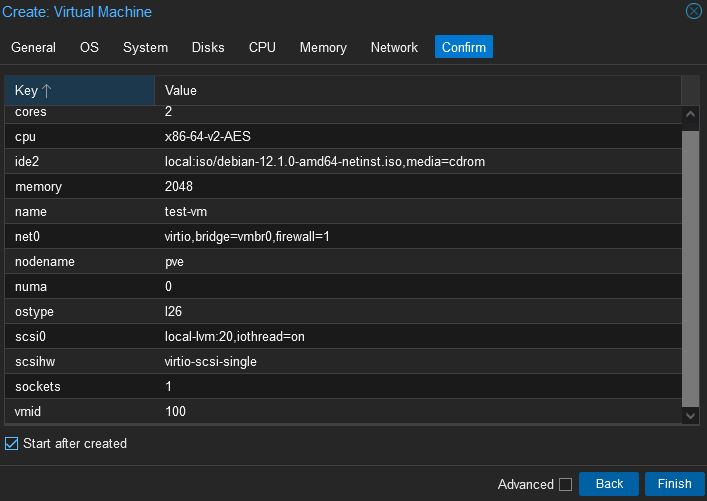Click the Finish button
Screen dimensions: 707x501
pyautogui.click(x=674, y=484)
